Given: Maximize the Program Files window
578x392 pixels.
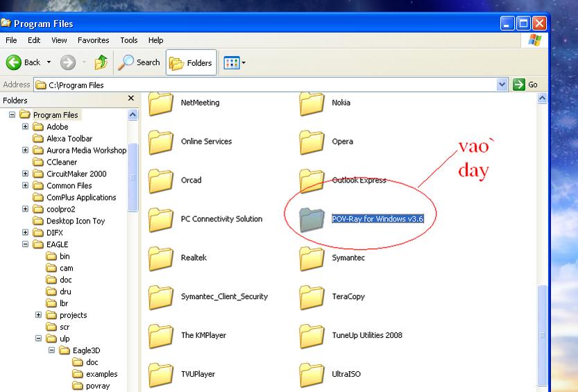Looking at the screenshot, I should point(523,24).
